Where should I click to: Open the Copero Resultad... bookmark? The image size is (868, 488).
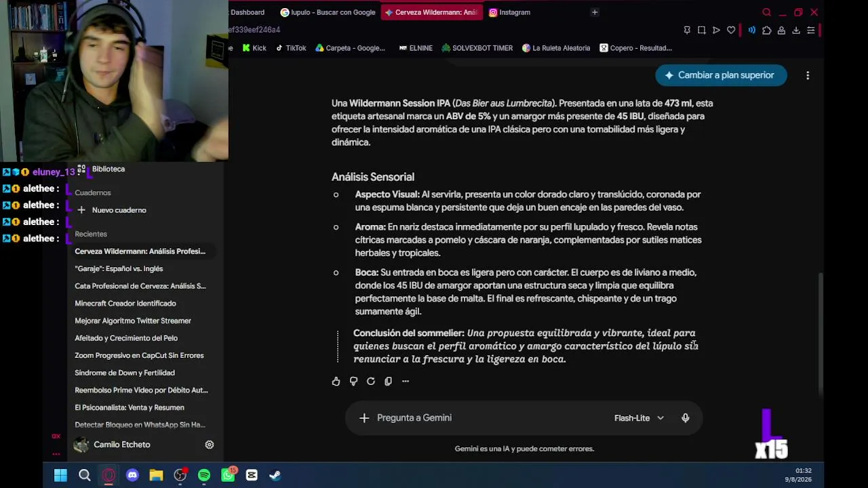(635, 48)
